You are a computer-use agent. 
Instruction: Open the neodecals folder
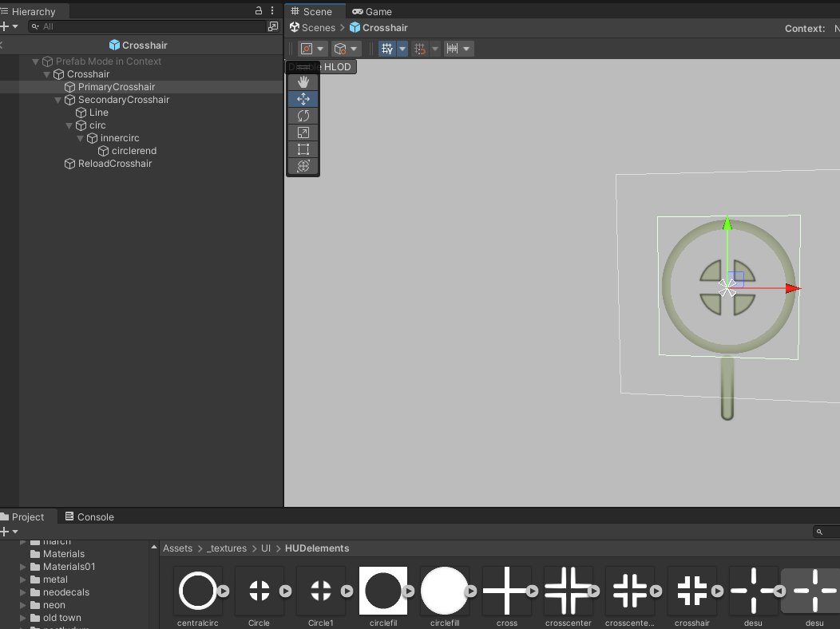(x=66, y=592)
